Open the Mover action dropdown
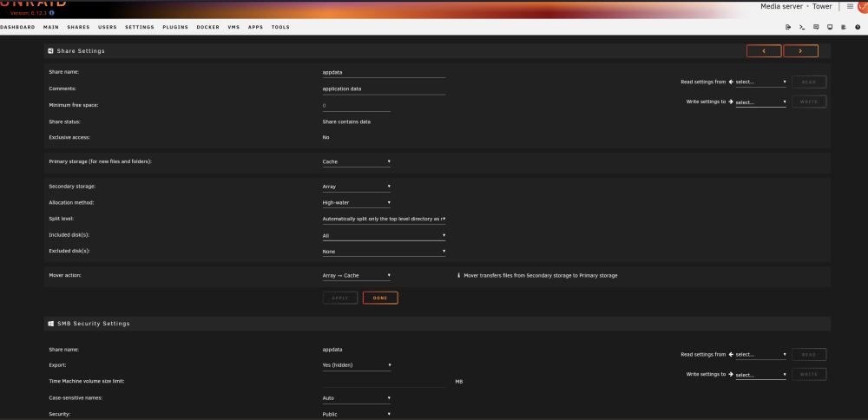This screenshot has height=420, width=868. (357, 275)
